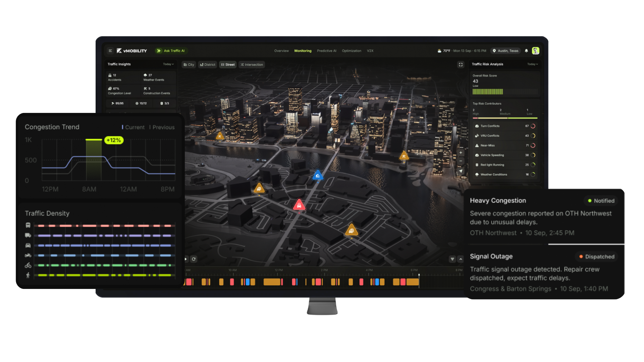Enter fullscreen map view

pyautogui.click(x=461, y=65)
